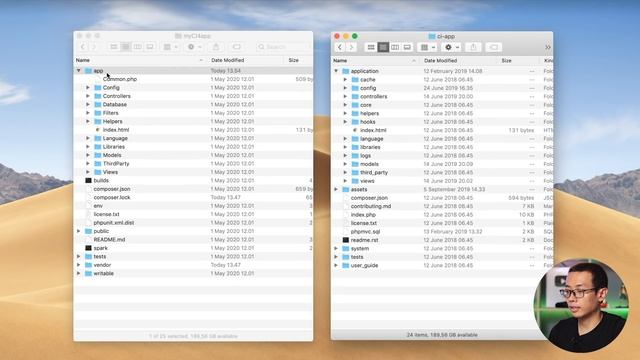Click the Edit Tags icon in ci-app window

[493, 47]
